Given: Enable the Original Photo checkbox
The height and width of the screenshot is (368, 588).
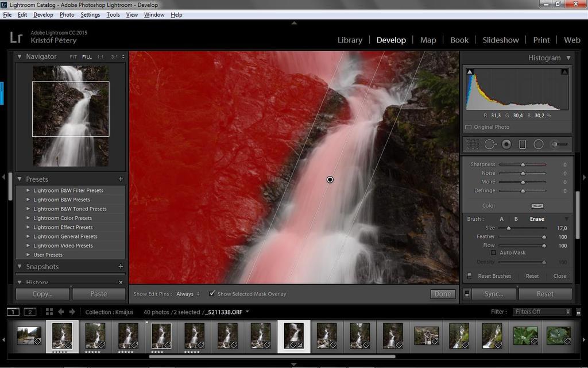Looking at the screenshot, I should [469, 127].
